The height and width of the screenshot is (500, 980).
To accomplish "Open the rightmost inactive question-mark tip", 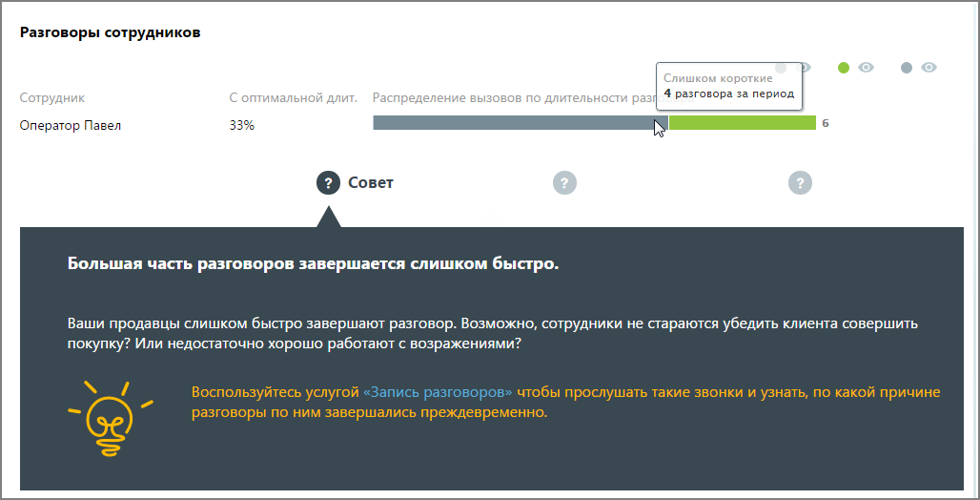I will [800, 182].
